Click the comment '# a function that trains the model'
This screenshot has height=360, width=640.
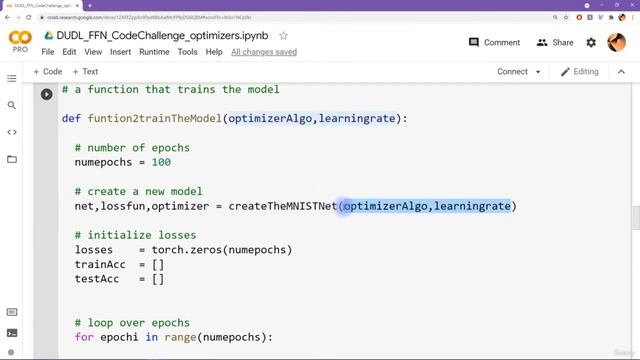(x=171, y=89)
